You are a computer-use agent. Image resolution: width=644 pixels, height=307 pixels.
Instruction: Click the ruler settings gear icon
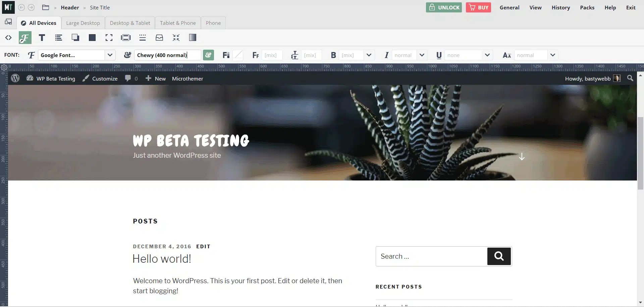tap(4, 67)
